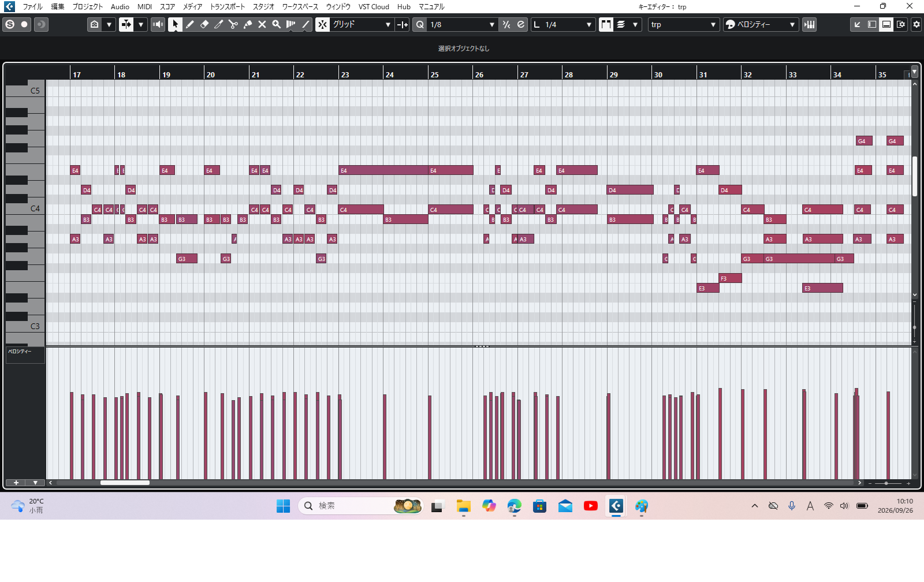Toggle left zone visibility
Image resolution: width=924 pixels, height=582 pixels.
click(x=872, y=24)
